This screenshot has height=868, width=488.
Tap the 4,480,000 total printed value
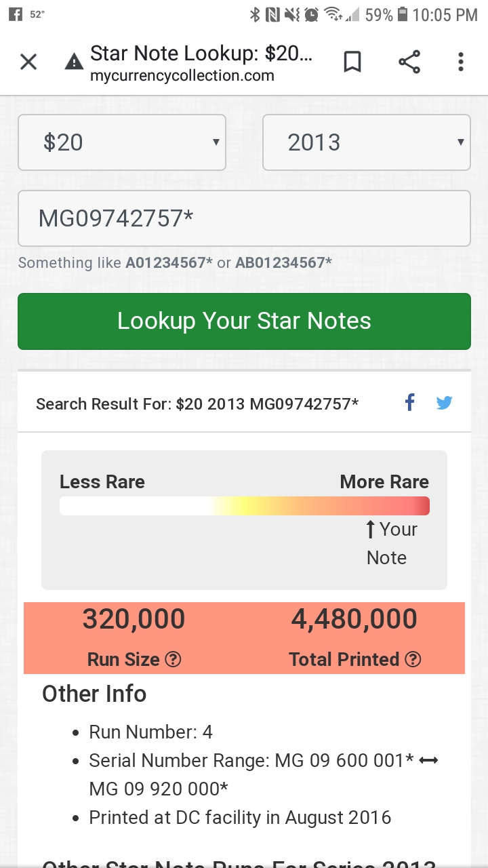(354, 620)
